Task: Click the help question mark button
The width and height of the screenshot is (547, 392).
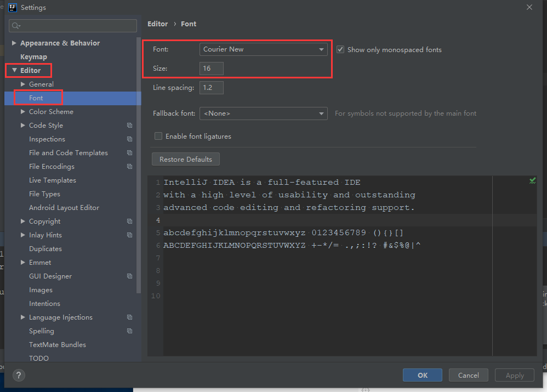Action: (19, 375)
